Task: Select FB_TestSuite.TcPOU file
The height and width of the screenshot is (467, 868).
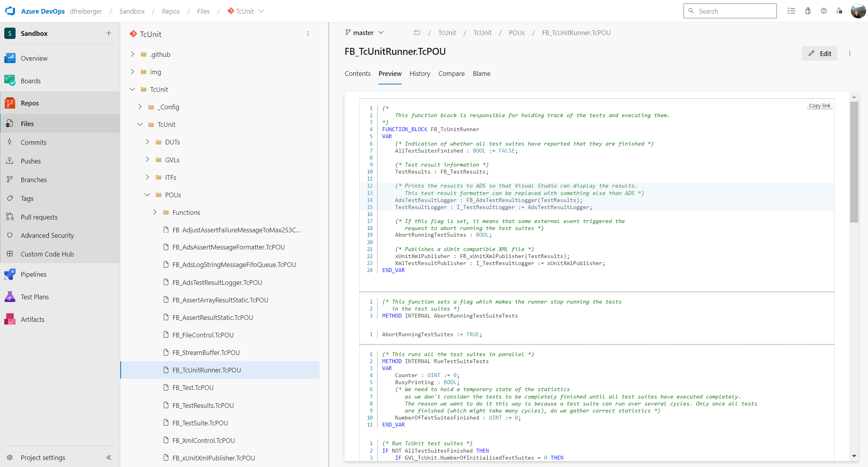Action: [201, 423]
